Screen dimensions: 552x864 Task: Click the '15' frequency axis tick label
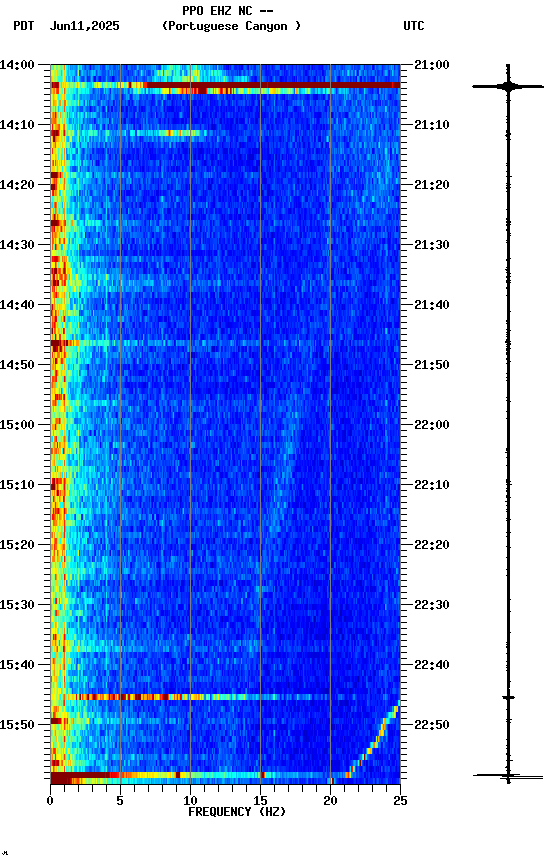(x=260, y=801)
